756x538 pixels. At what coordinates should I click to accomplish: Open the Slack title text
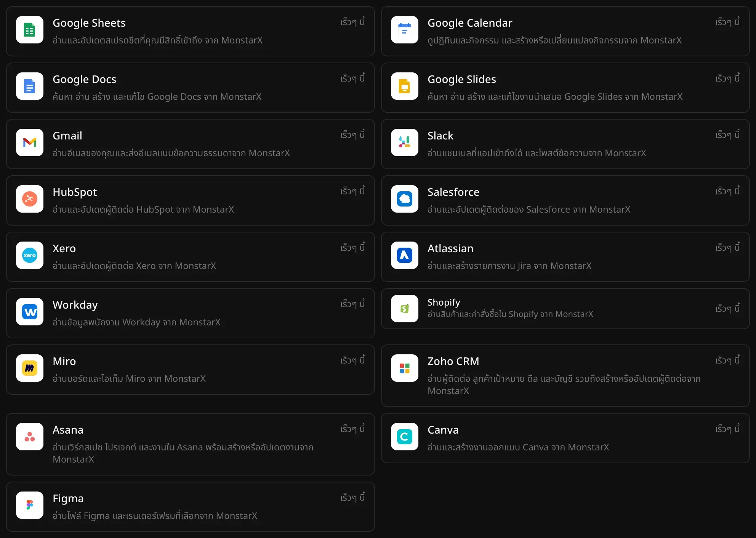pyautogui.click(x=440, y=136)
